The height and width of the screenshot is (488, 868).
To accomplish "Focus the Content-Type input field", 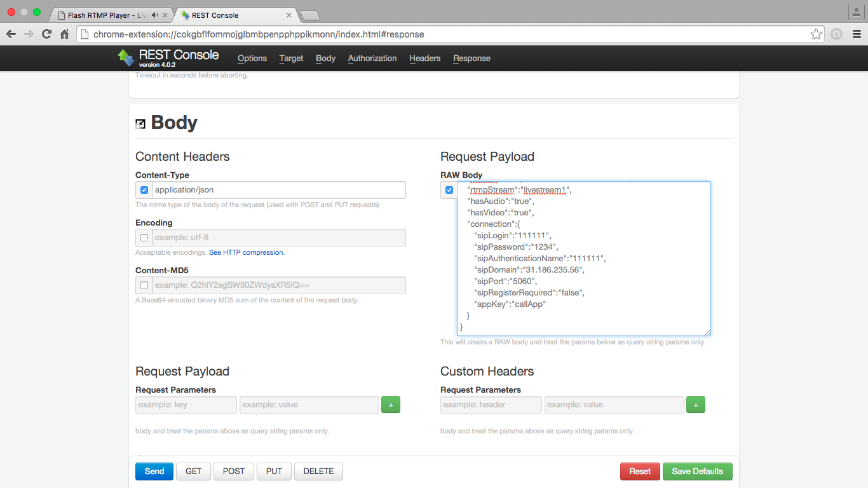I will [x=278, y=190].
